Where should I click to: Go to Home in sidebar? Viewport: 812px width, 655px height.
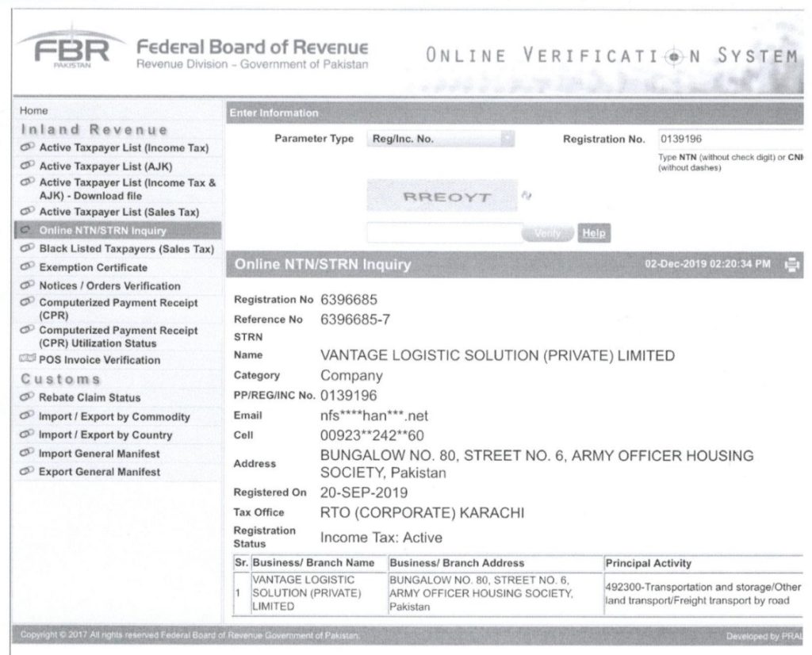(33, 110)
